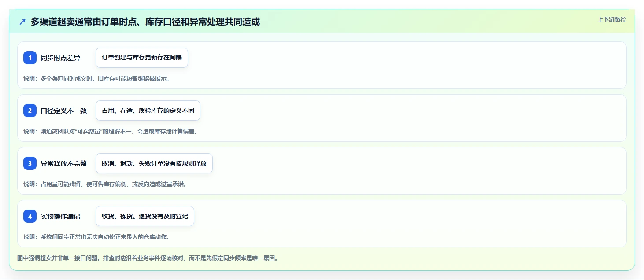Click the 占用、在途、质检库存的定义不同 chip
This screenshot has height=280, width=644.
(x=148, y=111)
